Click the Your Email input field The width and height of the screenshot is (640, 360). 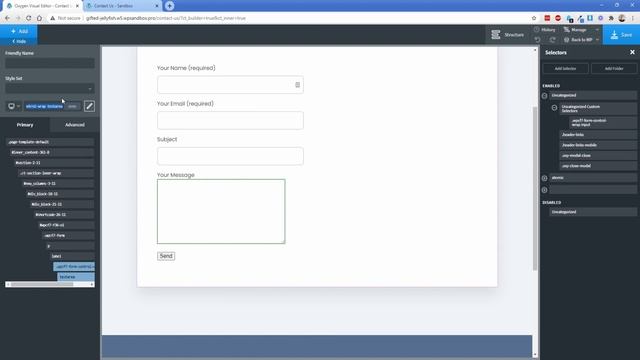(230, 120)
